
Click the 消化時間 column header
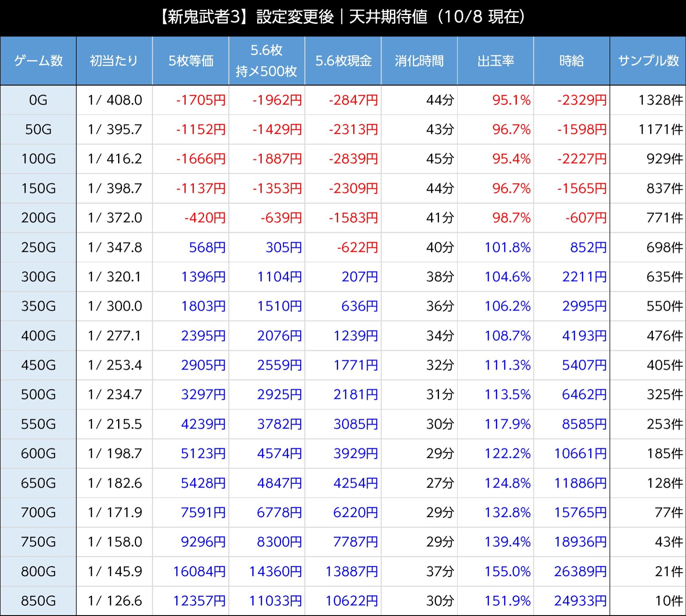[419, 61]
